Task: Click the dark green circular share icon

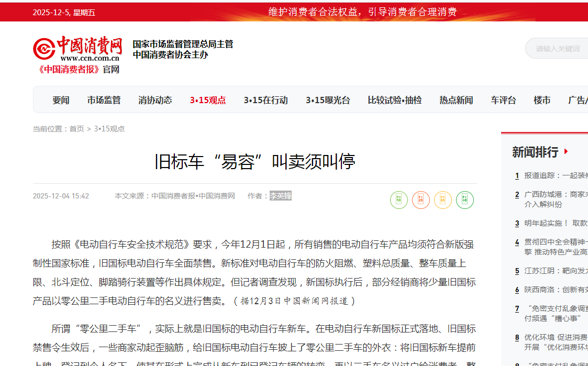Action: tap(464, 199)
